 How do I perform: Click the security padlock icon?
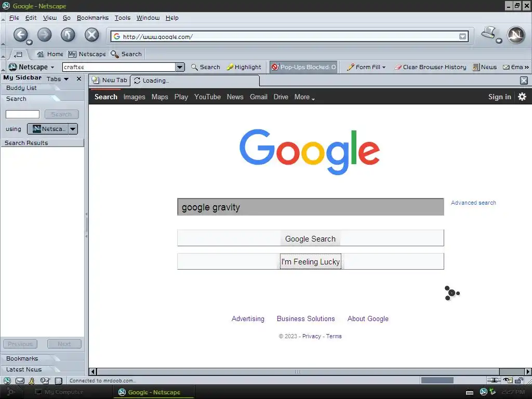(x=519, y=380)
